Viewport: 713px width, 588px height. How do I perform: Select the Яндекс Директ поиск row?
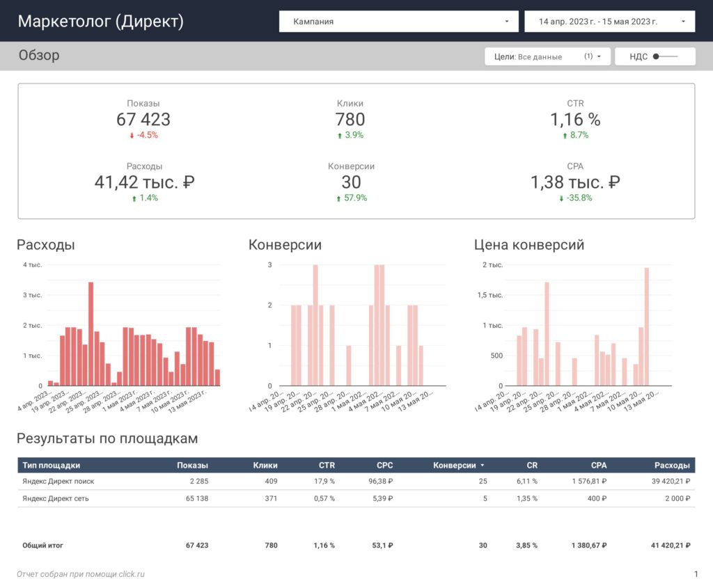pyautogui.click(x=356, y=482)
